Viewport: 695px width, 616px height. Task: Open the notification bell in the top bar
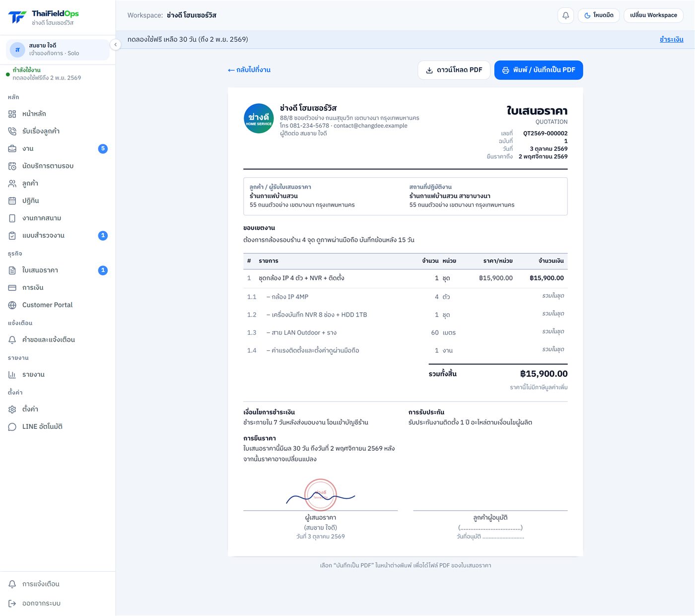pos(565,15)
